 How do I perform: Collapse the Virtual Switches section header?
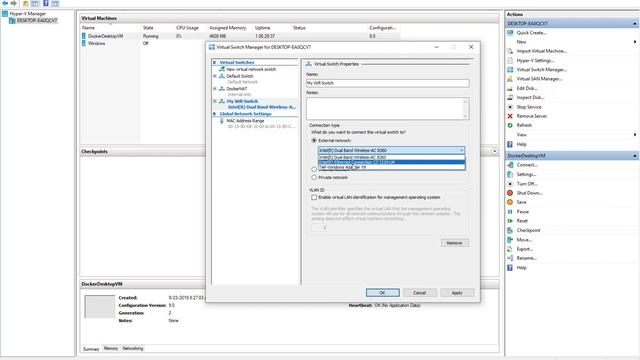pyautogui.click(x=215, y=62)
